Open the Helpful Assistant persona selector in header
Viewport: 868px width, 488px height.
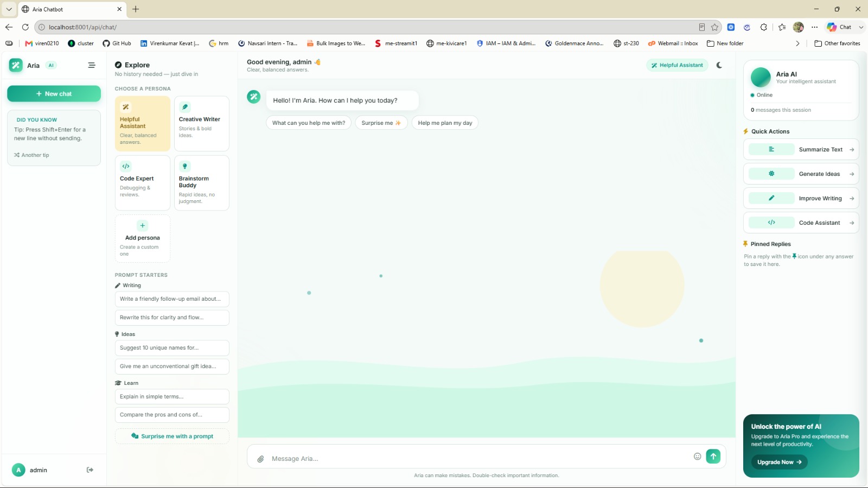tap(677, 65)
